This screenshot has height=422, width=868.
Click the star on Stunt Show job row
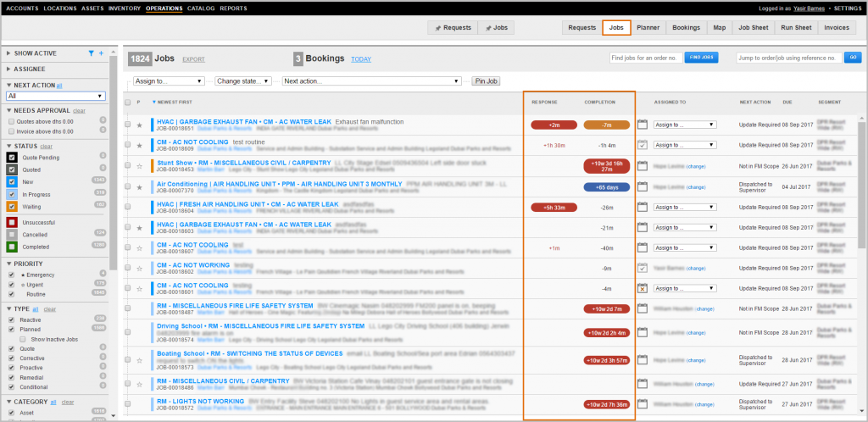pos(140,166)
